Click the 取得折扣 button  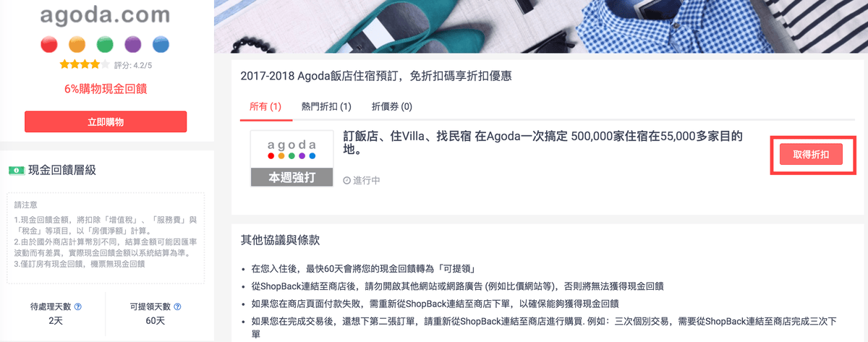click(x=811, y=154)
